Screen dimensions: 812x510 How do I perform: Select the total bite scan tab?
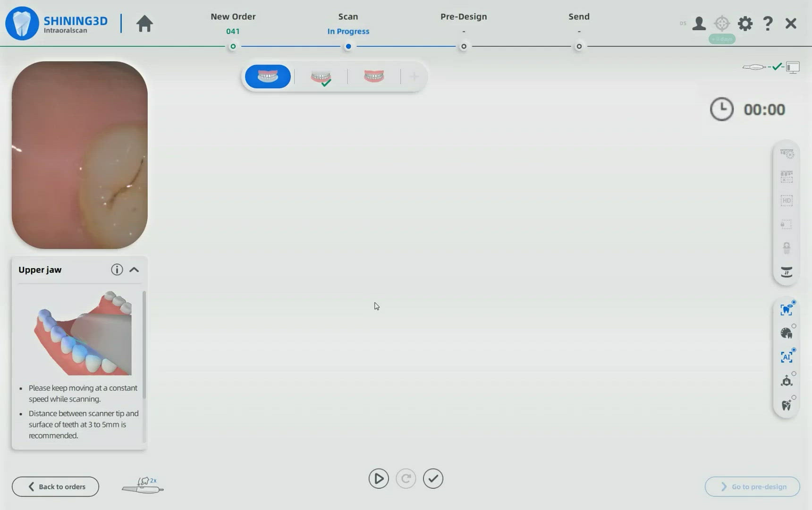[x=374, y=76]
